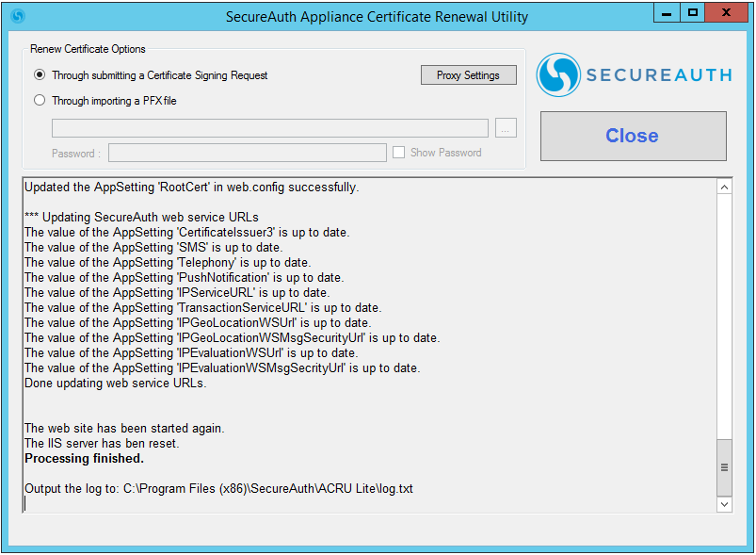Close the window using the red X
The image size is (756, 555).
[x=729, y=13]
